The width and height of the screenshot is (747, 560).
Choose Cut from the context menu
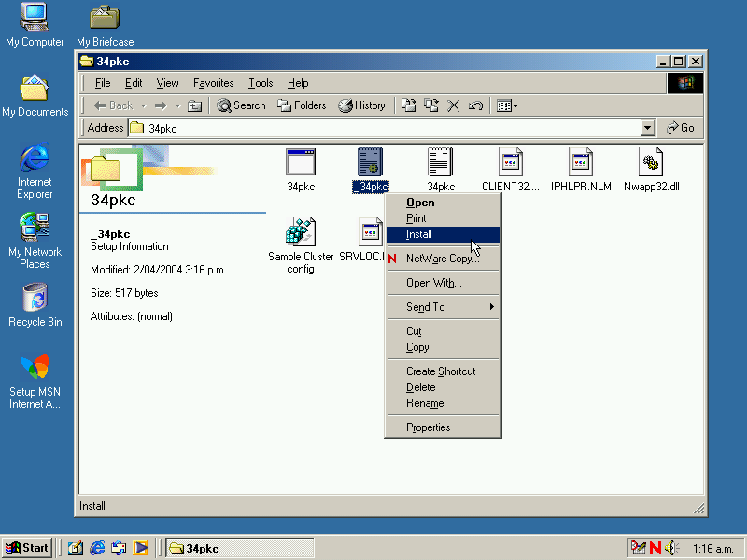(443, 331)
